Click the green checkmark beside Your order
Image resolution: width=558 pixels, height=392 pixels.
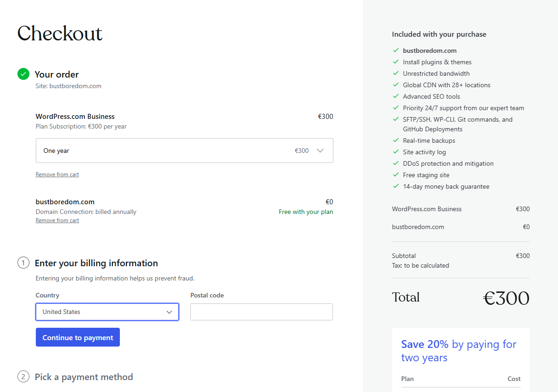click(23, 74)
